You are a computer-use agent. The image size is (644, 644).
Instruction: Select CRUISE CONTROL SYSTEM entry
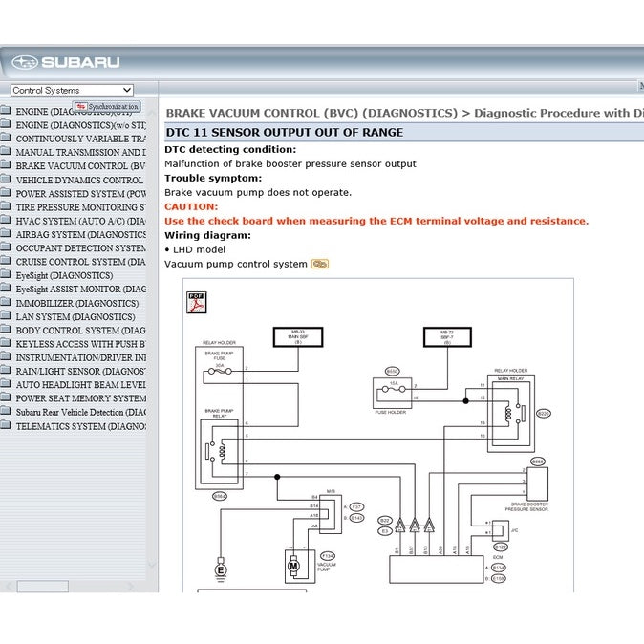pyautogui.click(x=80, y=262)
